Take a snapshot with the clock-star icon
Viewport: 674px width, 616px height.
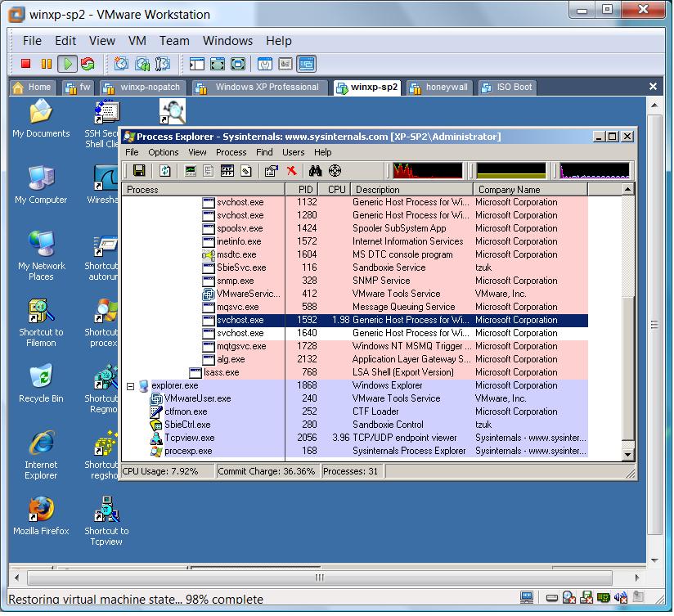tap(121, 64)
